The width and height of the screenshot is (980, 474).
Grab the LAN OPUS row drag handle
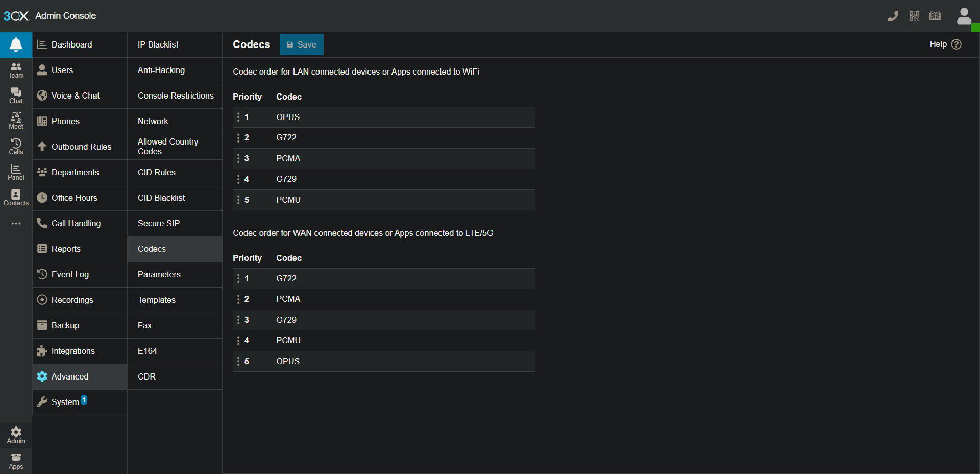(238, 117)
